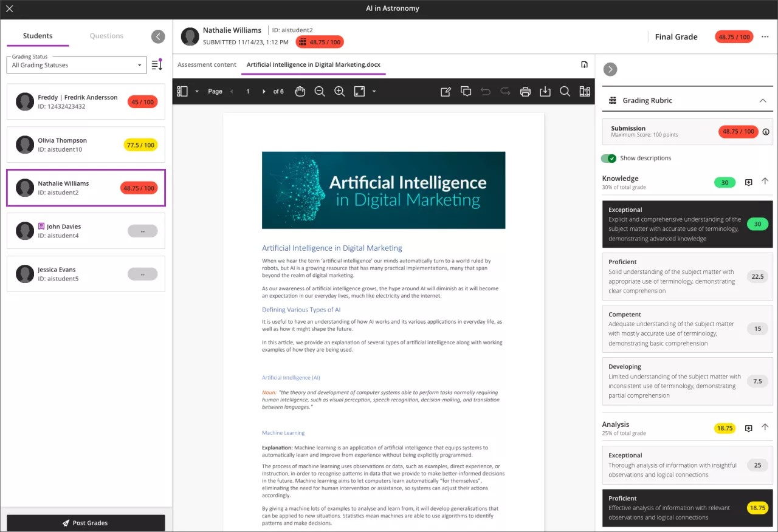
Task: Open the fit-to-page dropdown arrow
Action: click(373, 91)
